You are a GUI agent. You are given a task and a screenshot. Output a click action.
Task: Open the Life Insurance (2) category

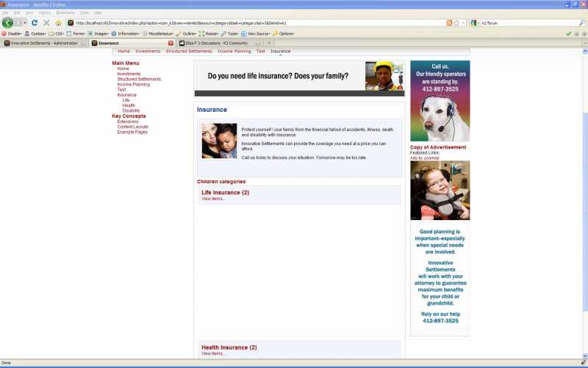[225, 192]
